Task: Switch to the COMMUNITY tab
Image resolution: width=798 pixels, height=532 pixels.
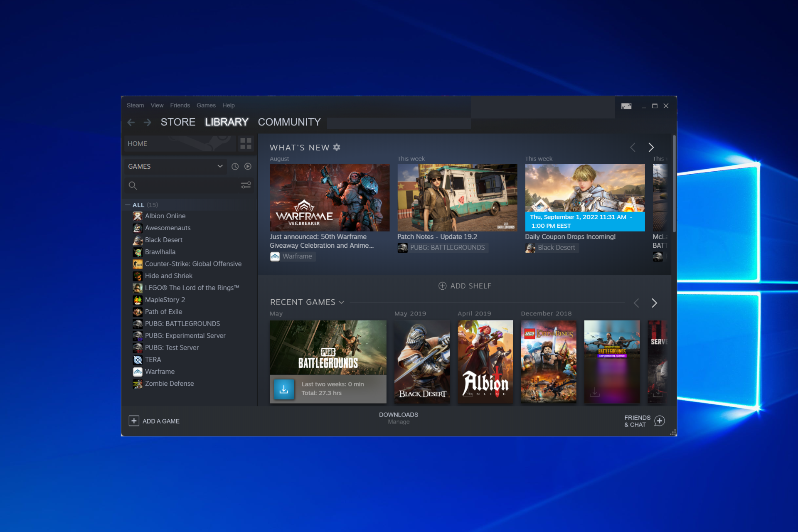Action: 289,122
